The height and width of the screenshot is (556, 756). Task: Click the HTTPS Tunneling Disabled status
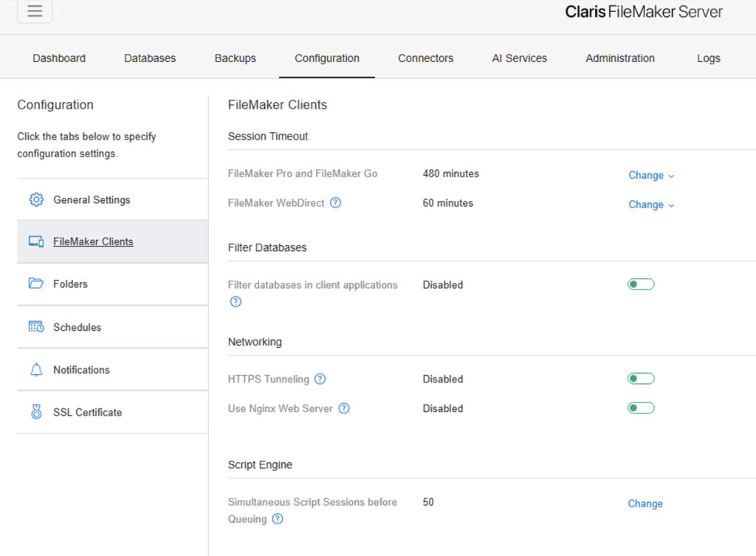[x=443, y=379]
